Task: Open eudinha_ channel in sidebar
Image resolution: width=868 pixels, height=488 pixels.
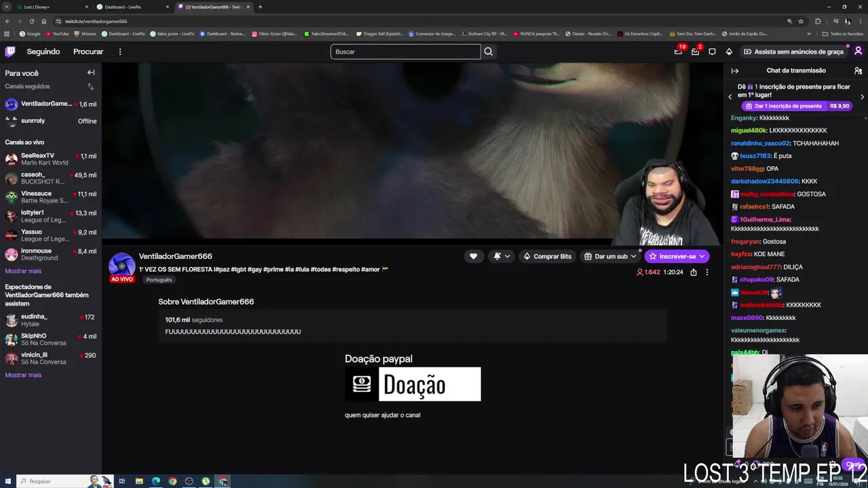Action: pos(51,321)
